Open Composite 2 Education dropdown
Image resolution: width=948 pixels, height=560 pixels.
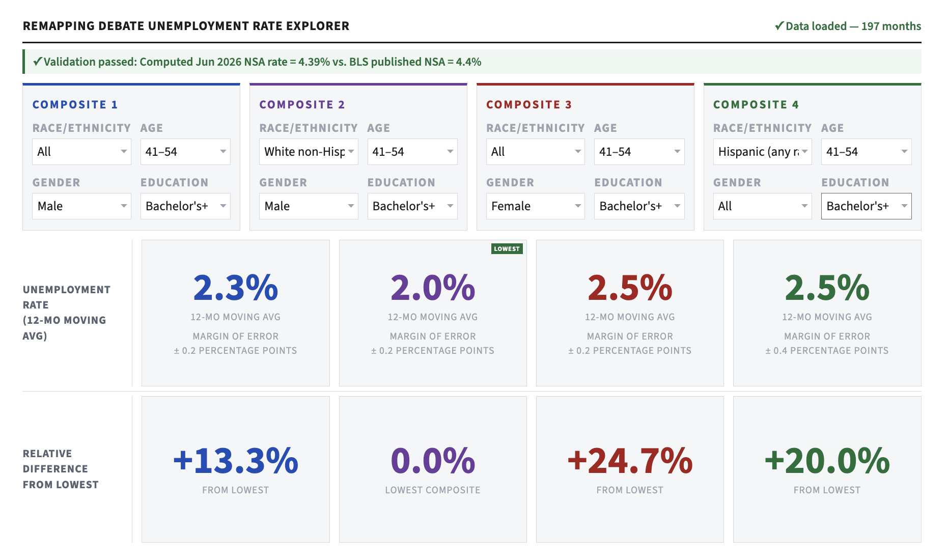tap(412, 206)
